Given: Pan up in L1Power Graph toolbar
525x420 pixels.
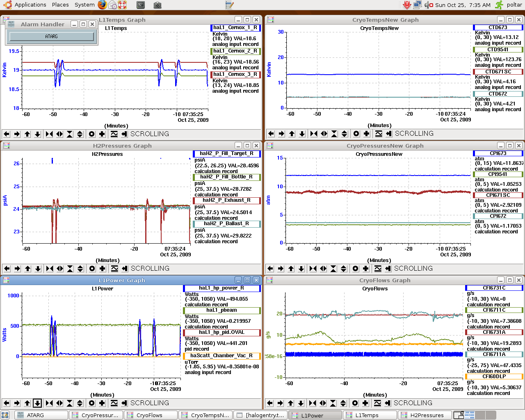Looking at the screenshot, I should [x=27, y=403].
